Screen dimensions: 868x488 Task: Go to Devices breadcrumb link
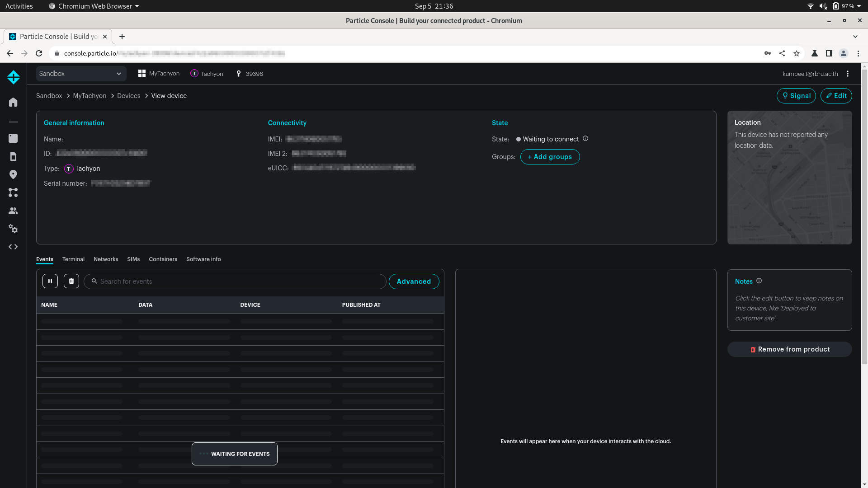point(128,96)
